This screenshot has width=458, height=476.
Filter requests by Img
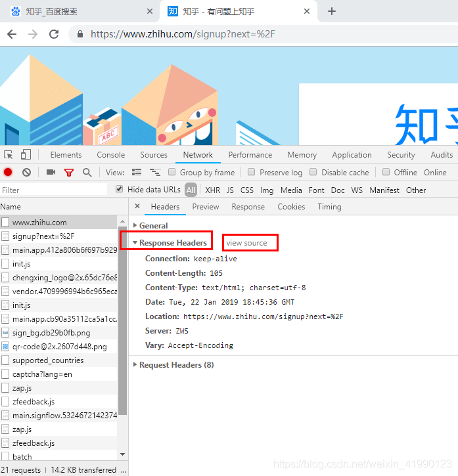(x=267, y=190)
